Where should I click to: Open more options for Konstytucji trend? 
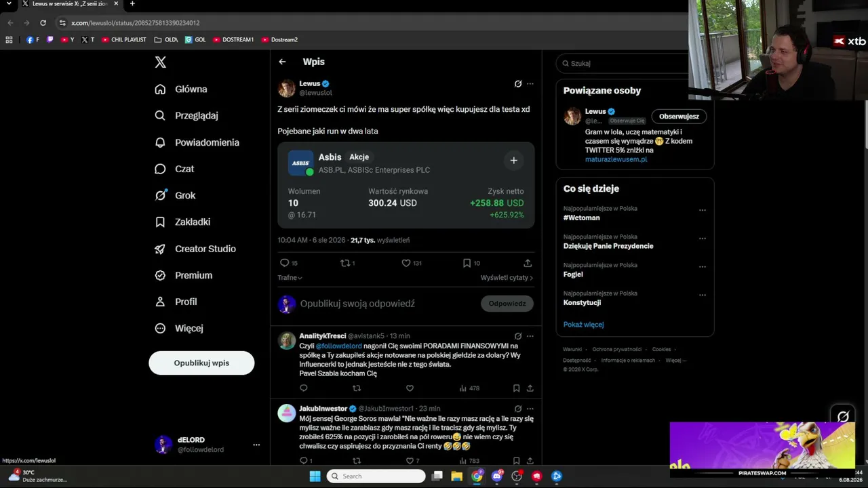(703, 296)
